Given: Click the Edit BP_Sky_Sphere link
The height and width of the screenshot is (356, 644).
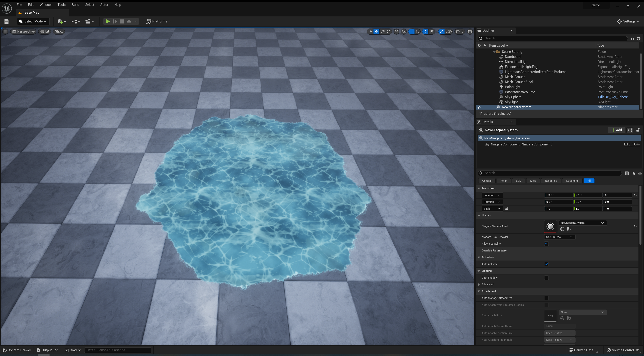Looking at the screenshot, I should 613,97.
